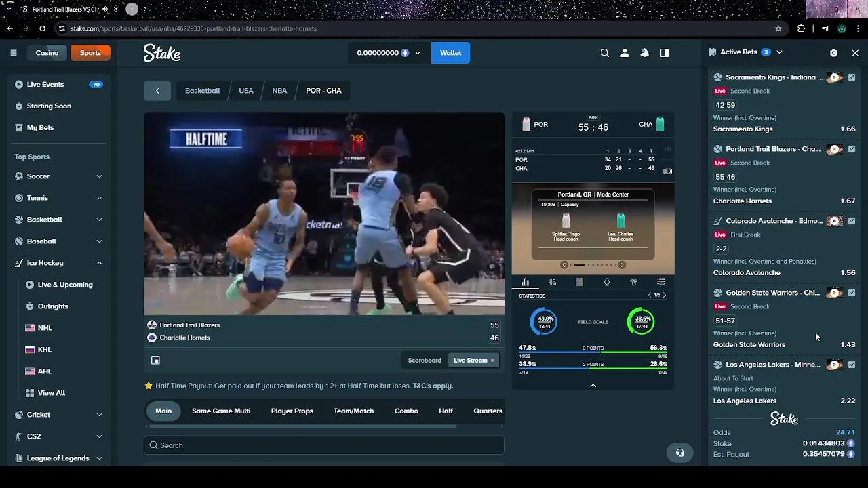Switch view to Scoreboard
Image resolution: width=868 pixels, height=488 pixels.
pyautogui.click(x=425, y=361)
